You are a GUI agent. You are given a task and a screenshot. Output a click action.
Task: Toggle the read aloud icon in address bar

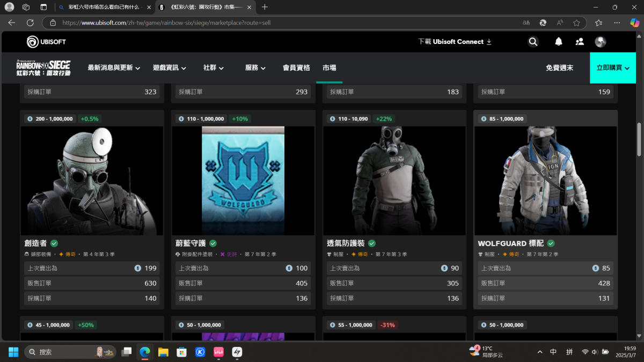[x=560, y=23]
